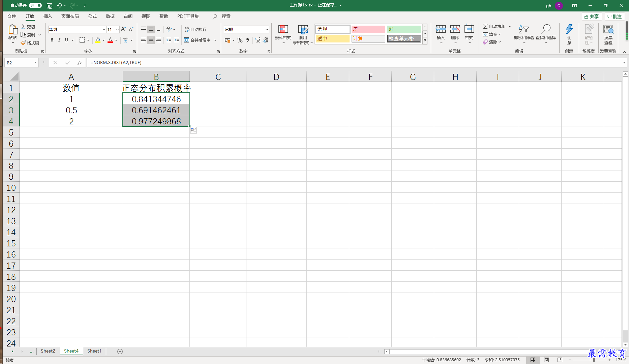Click in the formula bar input
The height and width of the screenshot is (364, 629).
tap(354, 63)
